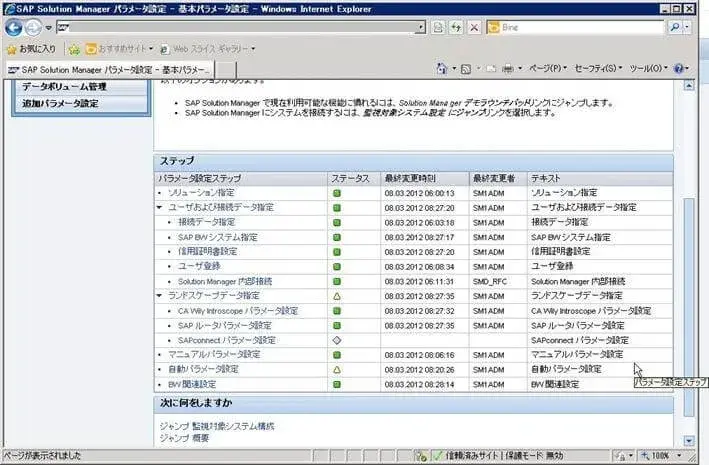Image resolution: width=709 pixels, height=465 pixels.
Task: Click the RSS feeds icon
Action: coord(466,69)
